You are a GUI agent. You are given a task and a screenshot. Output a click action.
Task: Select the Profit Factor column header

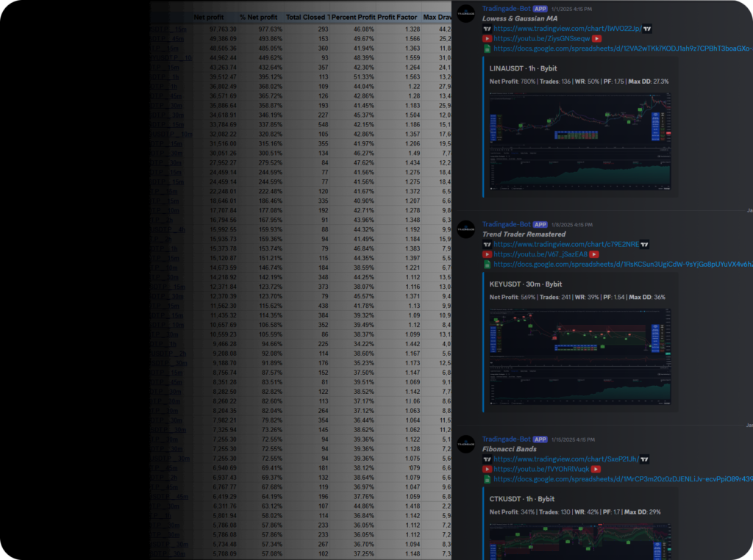(x=397, y=18)
